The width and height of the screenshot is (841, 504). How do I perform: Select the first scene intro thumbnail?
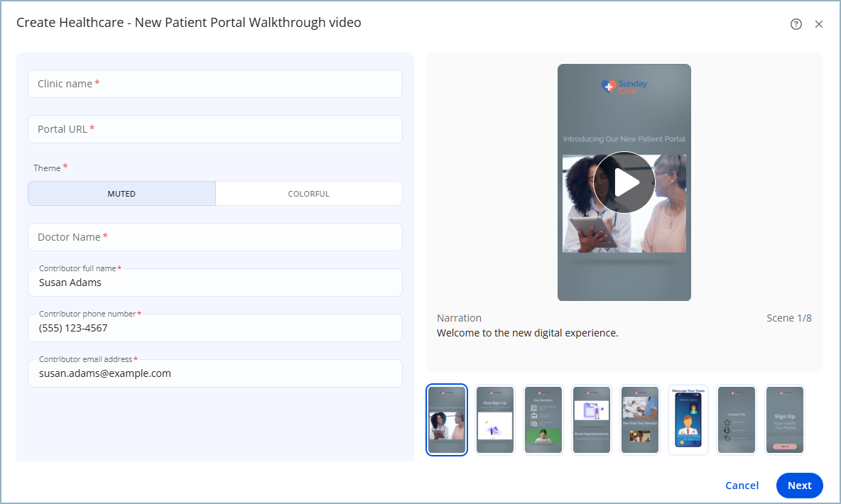(x=447, y=420)
